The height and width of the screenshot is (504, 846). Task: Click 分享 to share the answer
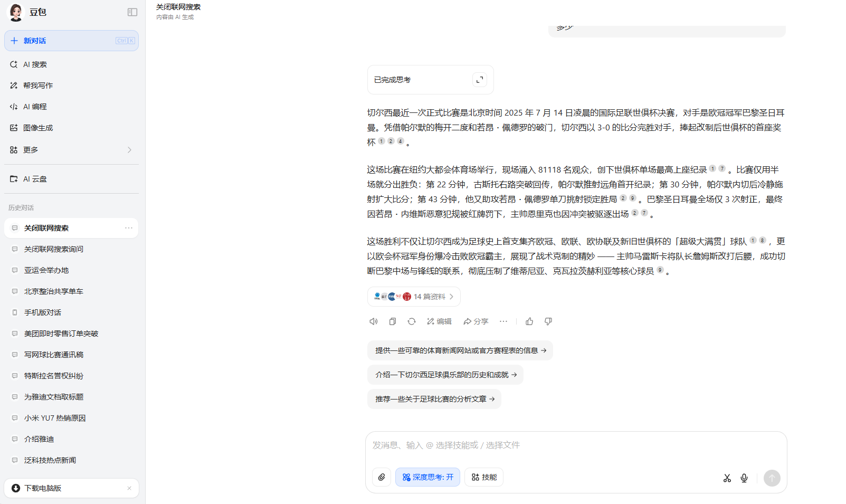point(476,321)
